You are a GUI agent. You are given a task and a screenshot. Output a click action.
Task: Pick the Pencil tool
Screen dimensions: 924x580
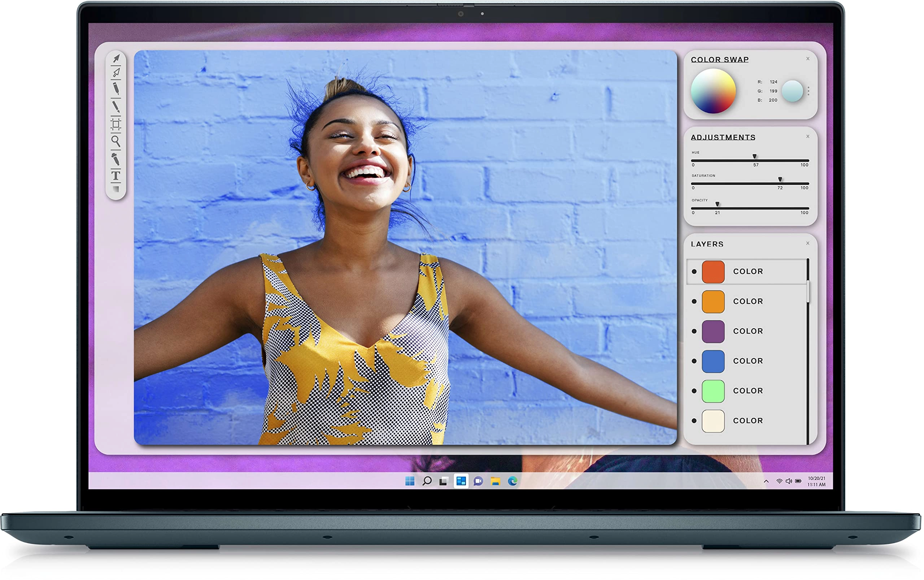[x=117, y=88]
